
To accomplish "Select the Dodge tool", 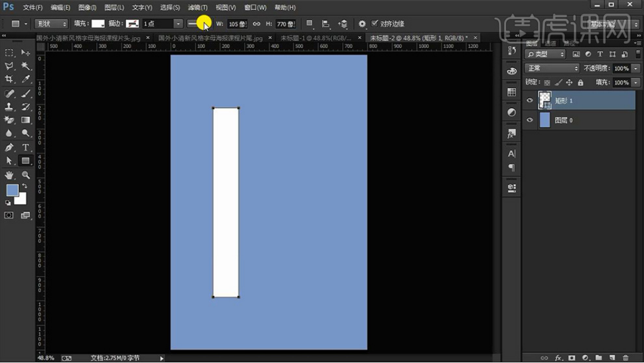I will (x=26, y=133).
